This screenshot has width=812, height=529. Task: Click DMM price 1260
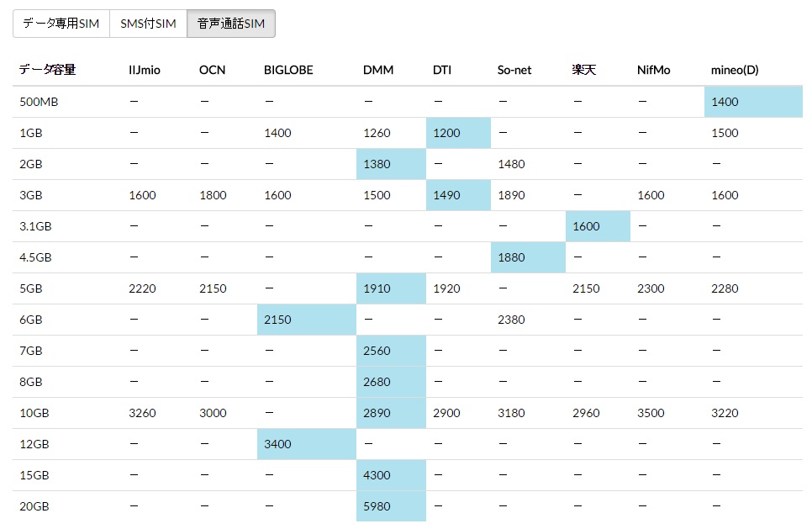tap(377, 133)
